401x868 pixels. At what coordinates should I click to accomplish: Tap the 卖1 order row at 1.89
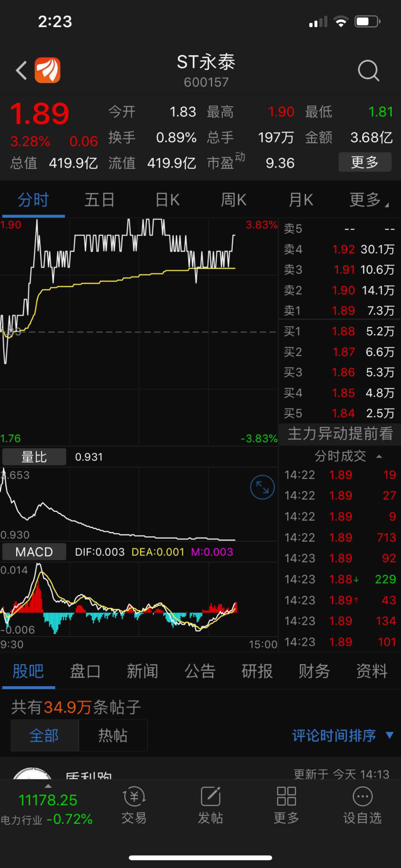click(x=339, y=310)
